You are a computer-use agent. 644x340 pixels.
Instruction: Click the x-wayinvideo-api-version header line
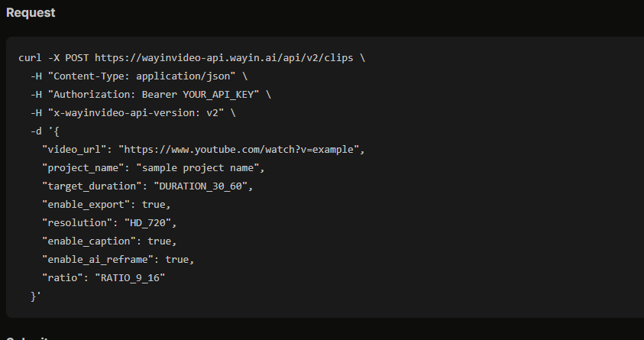click(133, 113)
